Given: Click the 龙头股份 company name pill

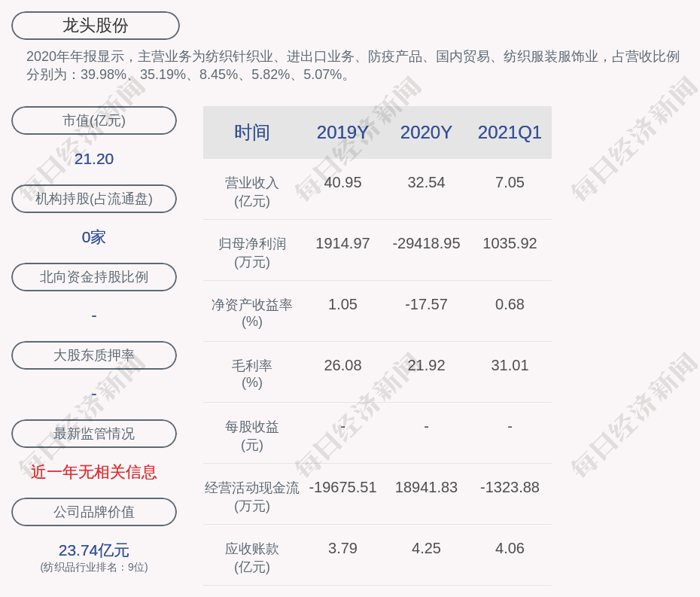Looking at the screenshot, I should (95, 26).
